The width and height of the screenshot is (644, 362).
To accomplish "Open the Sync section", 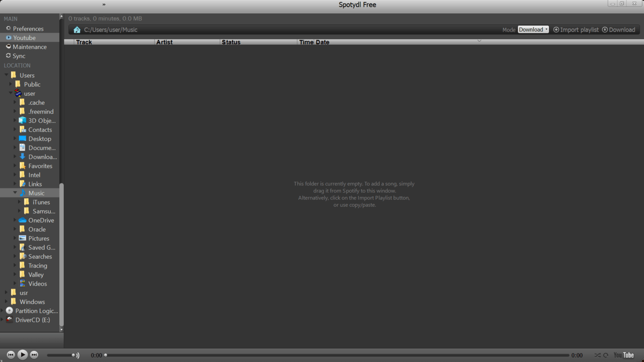I will pyautogui.click(x=19, y=56).
